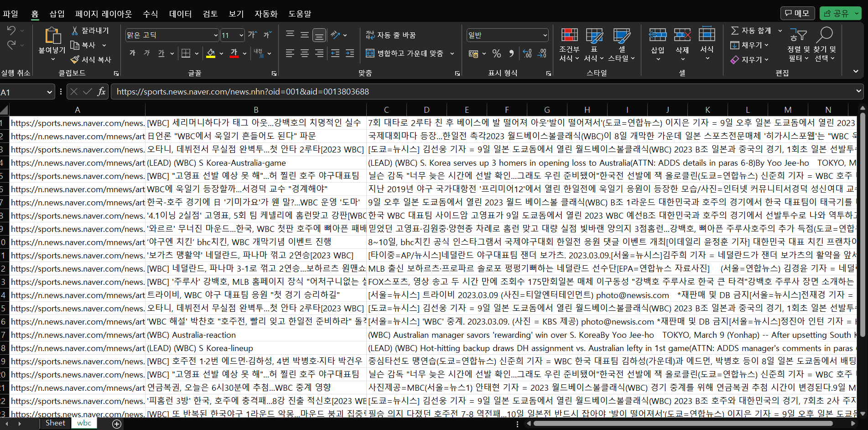Click Format Painter (서식 복사) brush
Image resolution: width=868 pixels, height=430 pixels.
[x=75, y=60]
